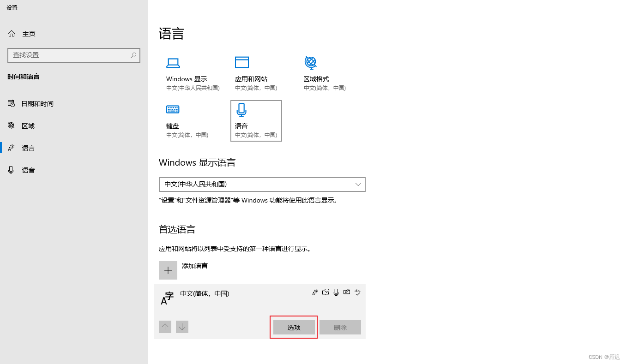Click the 应用和网站 tile label
627x364 pixels.
pyautogui.click(x=251, y=79)
